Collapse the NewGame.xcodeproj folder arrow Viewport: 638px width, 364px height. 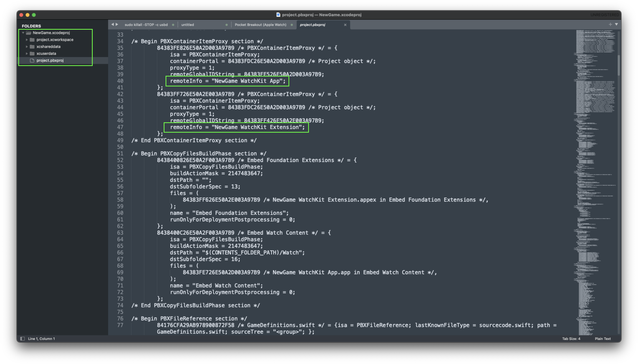click(x=23, y=33)
